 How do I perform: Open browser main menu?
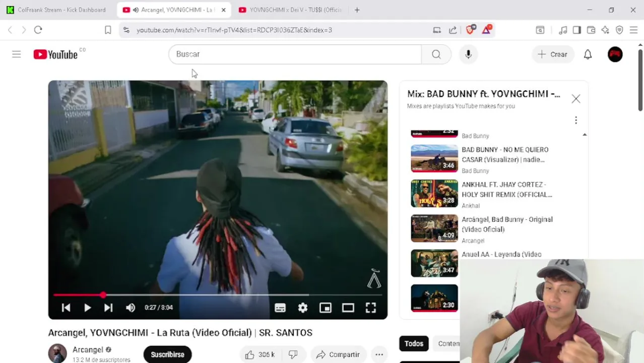(633, 30)
